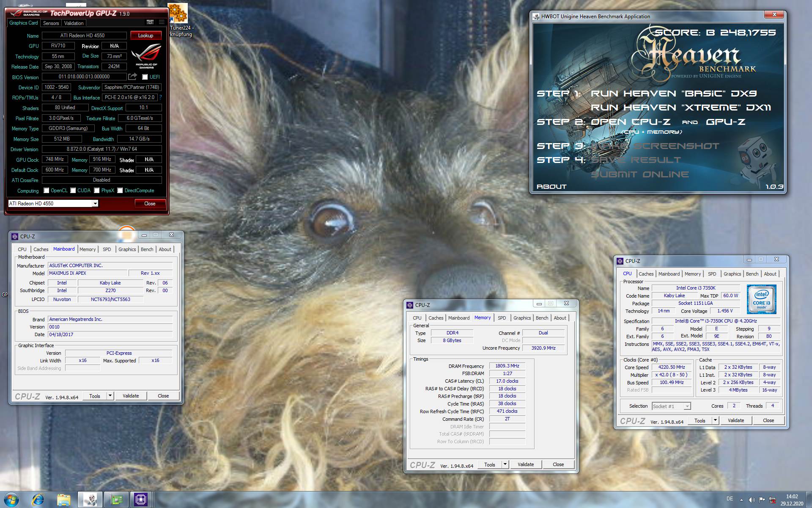Switch to the Validation tab in GPU-Z
The height and width of the screenshot is (508, 812).
(74, 23)
